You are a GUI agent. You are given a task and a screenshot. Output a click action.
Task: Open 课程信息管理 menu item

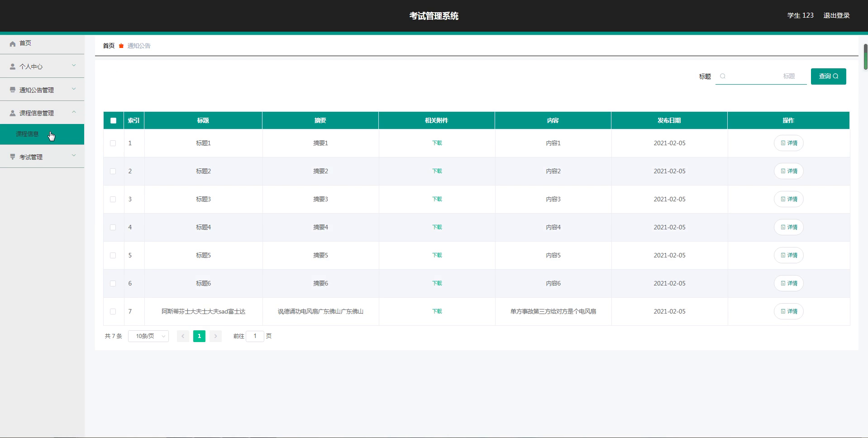tap(42, 113)
